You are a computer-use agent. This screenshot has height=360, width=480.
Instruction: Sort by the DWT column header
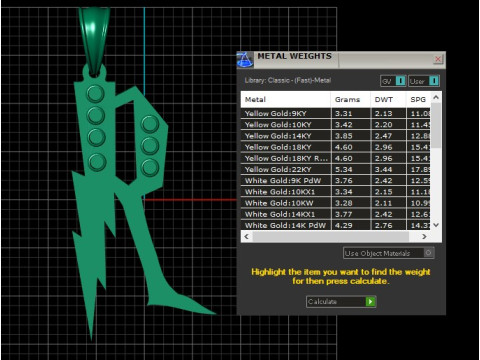tap(388, 99)
